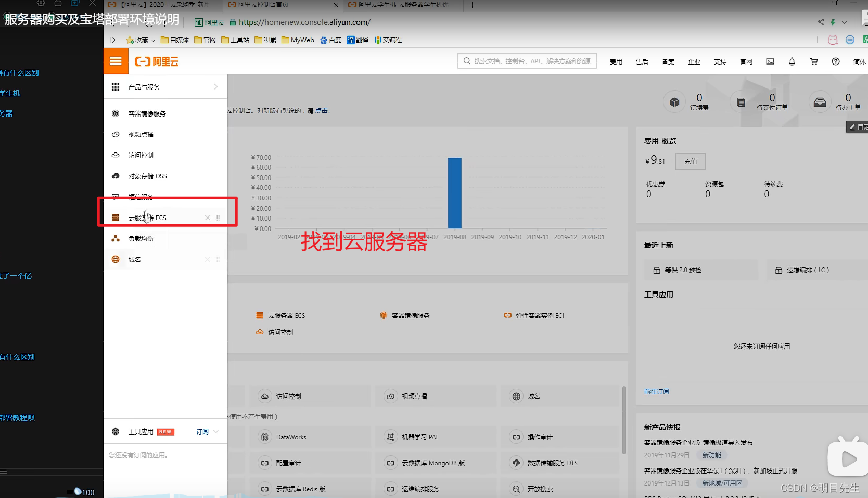Open 云服务器 ECS in the recently visited section
Screen dimensions: 868x498
pos(280,315)
